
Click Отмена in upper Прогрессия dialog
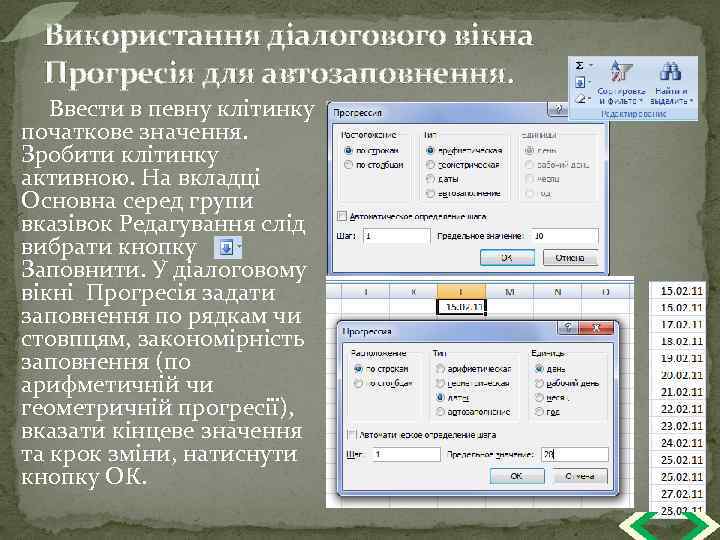(x=570, y=258)
